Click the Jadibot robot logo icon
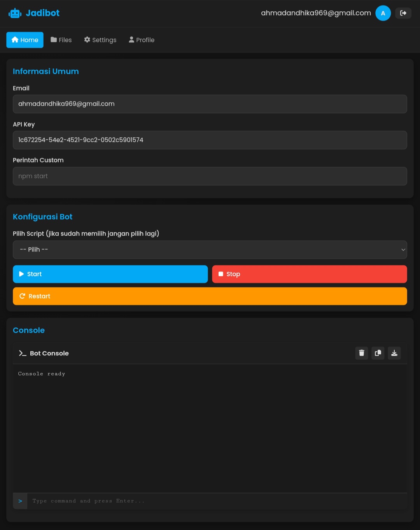 15,13
